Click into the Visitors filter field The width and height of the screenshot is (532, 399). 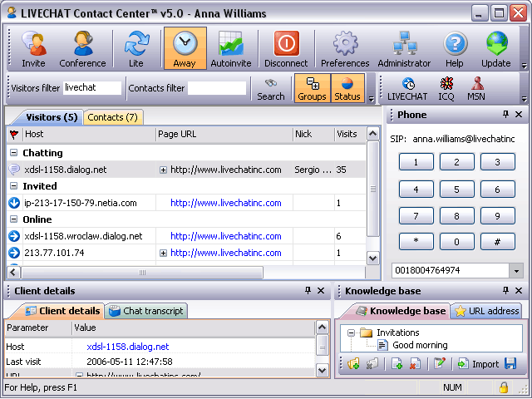coord(92,88)
